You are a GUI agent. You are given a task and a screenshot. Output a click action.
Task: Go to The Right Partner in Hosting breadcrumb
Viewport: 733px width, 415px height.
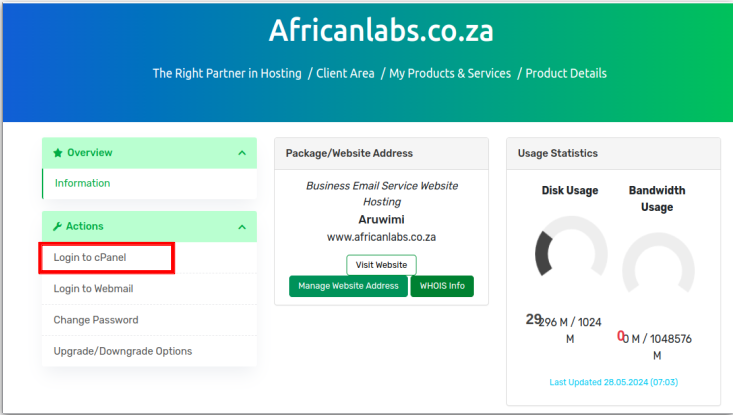(227, 73)
